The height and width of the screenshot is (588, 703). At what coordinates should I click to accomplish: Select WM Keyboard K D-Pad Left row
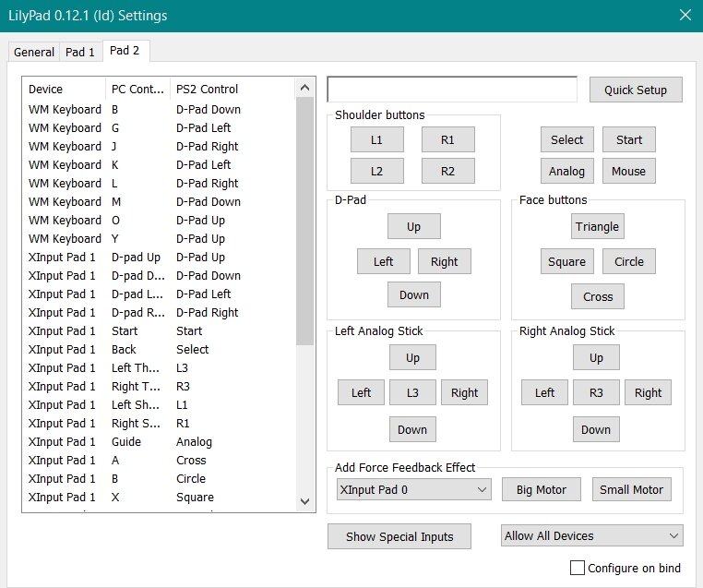point(160,164)
